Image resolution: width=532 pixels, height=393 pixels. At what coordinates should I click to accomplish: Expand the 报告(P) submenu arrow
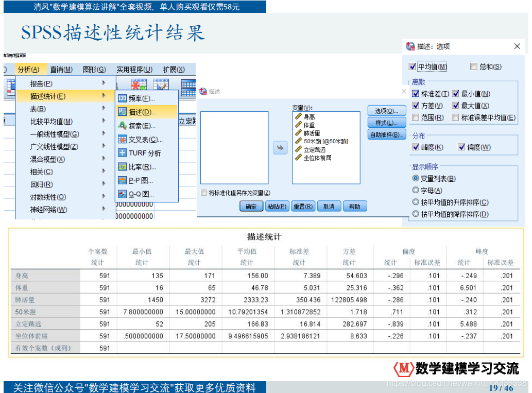[104, 83]
